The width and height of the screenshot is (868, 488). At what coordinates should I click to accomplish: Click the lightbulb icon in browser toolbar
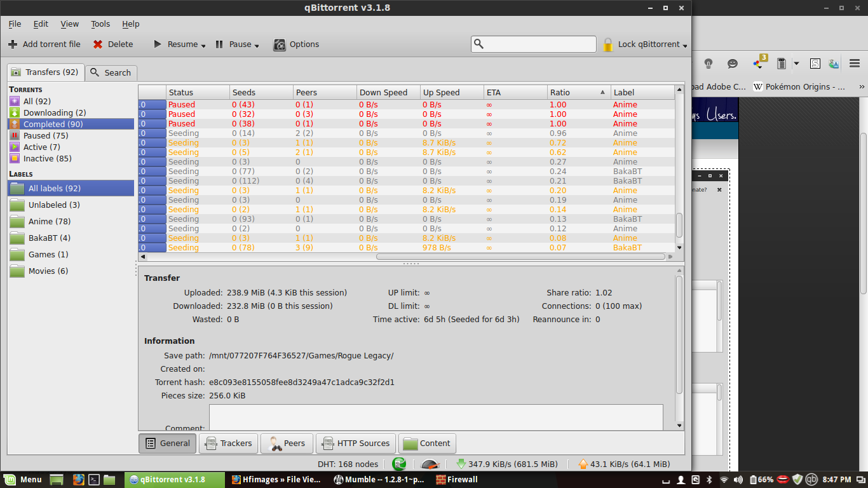point(709,64)
